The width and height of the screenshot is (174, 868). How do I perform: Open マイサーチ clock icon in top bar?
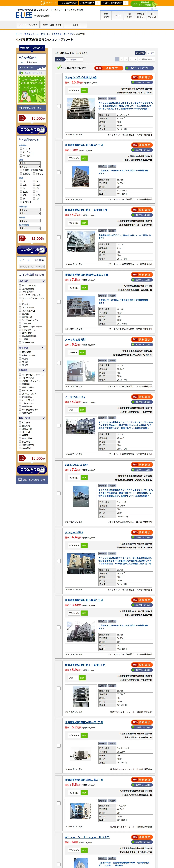(43, 3)
